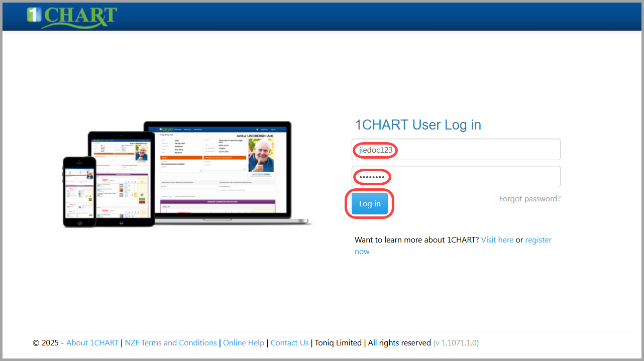Open the Online Help footer link
644x361 pixels.
point(244,343)
